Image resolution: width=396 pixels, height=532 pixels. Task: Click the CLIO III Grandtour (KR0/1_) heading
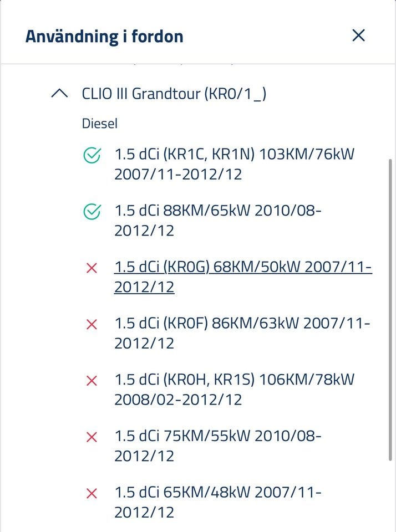(174, 94)
